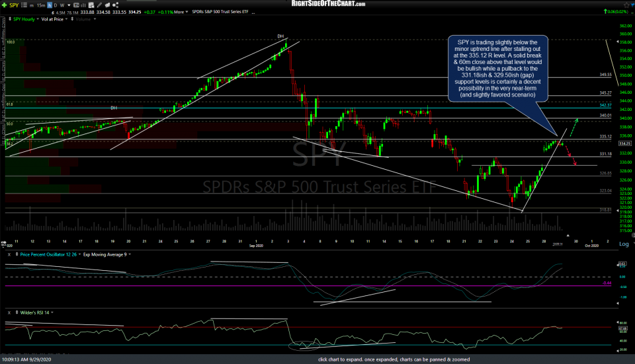
Task: Click the move handle beside Volume
Action: [72, 19]
